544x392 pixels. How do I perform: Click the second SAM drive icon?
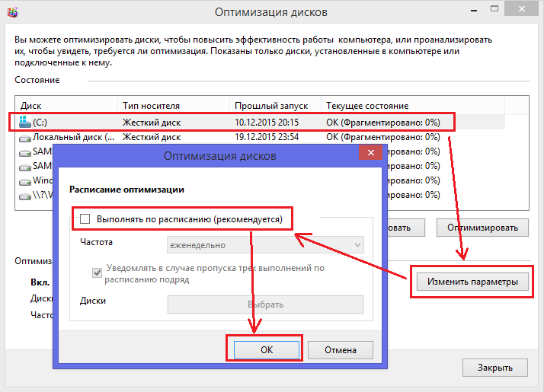pos(25,167)
